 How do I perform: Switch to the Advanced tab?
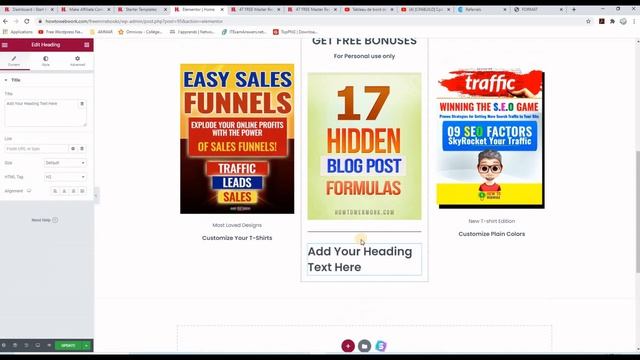point(78,61)
